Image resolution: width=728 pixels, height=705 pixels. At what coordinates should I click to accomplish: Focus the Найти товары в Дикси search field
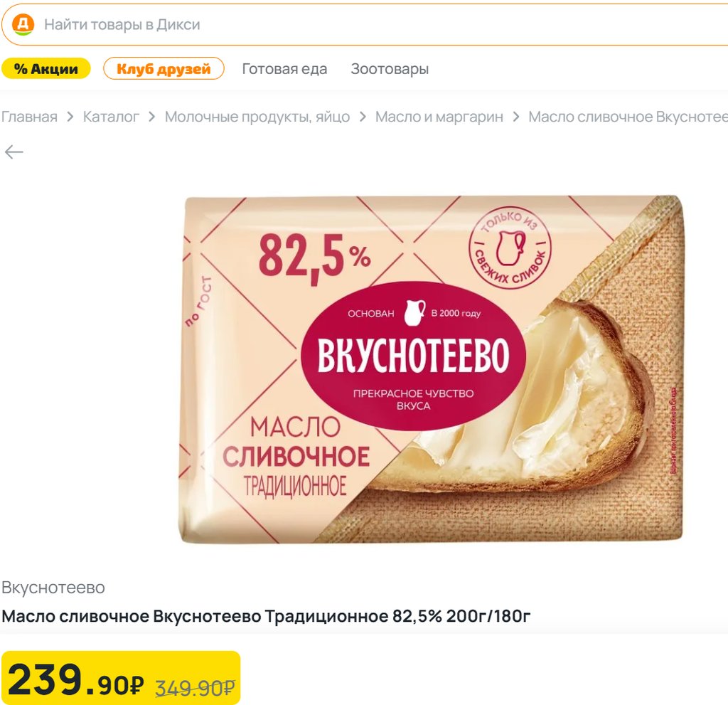coord(365,25)
